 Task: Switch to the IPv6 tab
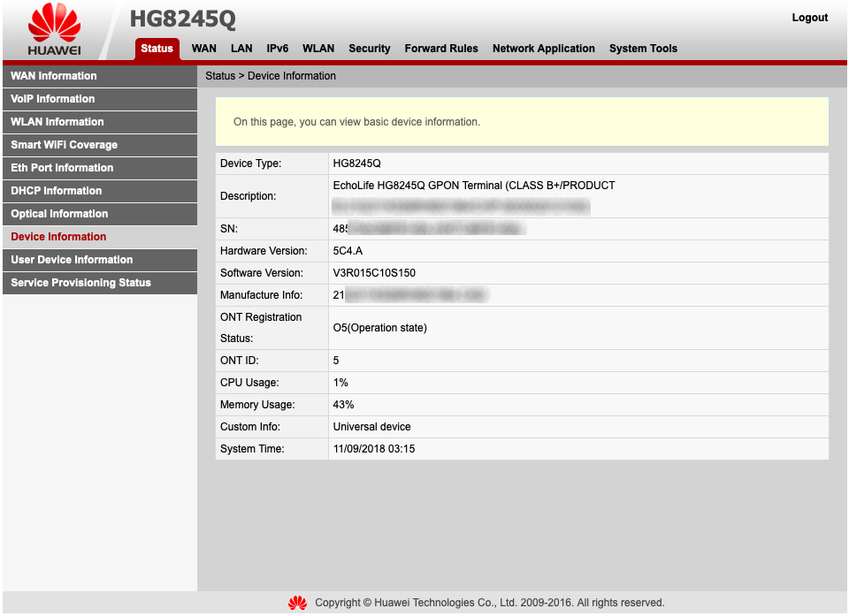(x=277, y=49)
